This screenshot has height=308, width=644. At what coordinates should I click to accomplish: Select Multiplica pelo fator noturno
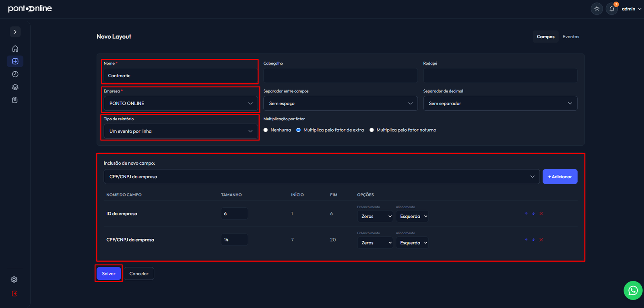click(x=372, y=130)
